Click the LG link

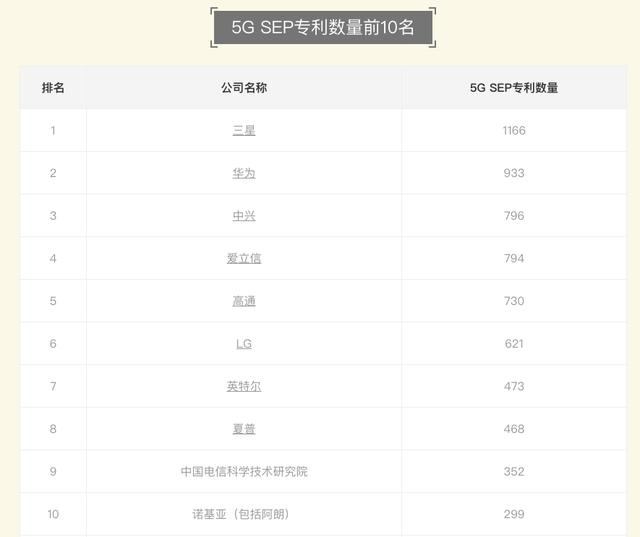[x=244, y=344]
